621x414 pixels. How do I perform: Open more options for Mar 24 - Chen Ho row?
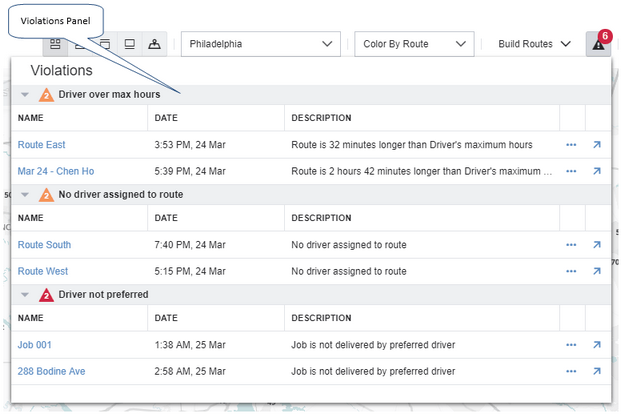point(571,172)
